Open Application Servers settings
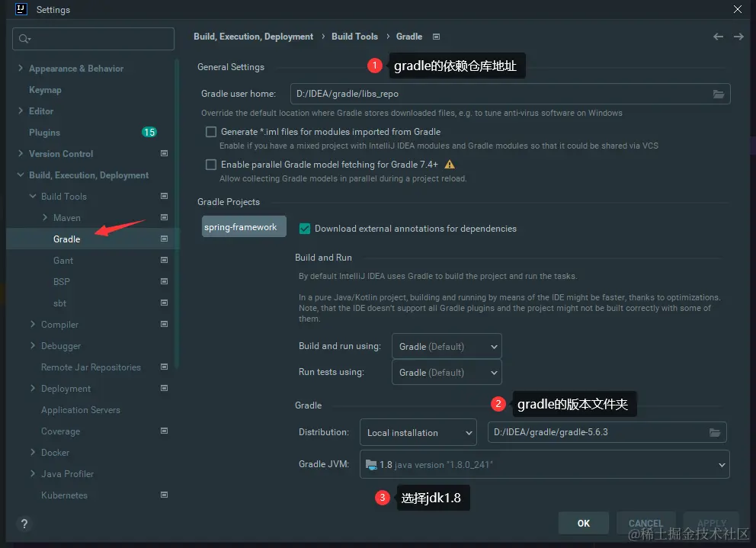Viewport: 756px width, 548px height. coord(81,410)
